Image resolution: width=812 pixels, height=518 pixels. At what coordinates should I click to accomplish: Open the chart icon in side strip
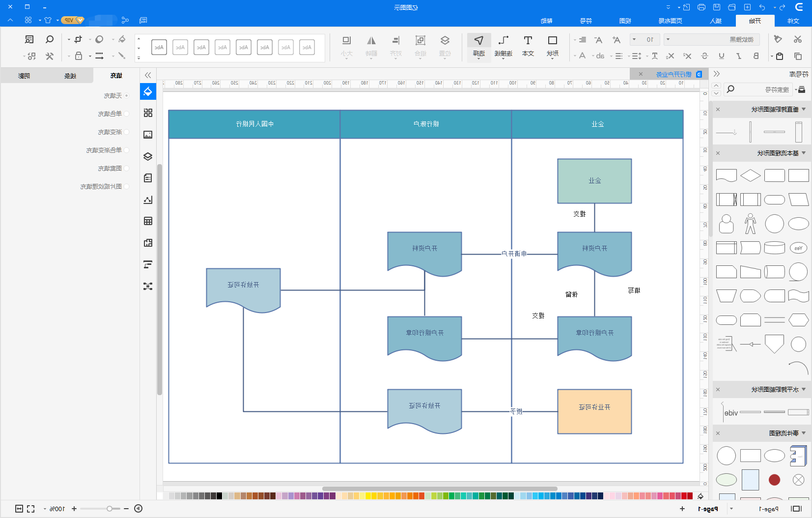(x=148, y=200)
